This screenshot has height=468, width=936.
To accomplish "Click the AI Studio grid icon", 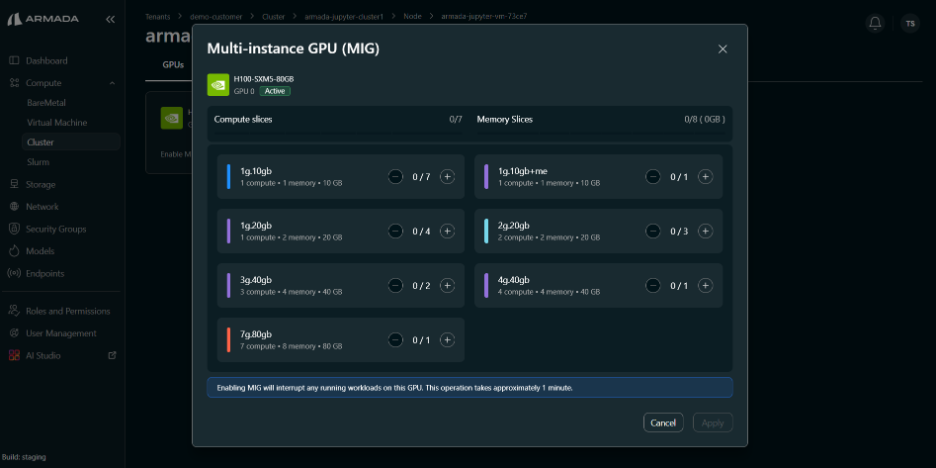I will click(x=14, y=355).
